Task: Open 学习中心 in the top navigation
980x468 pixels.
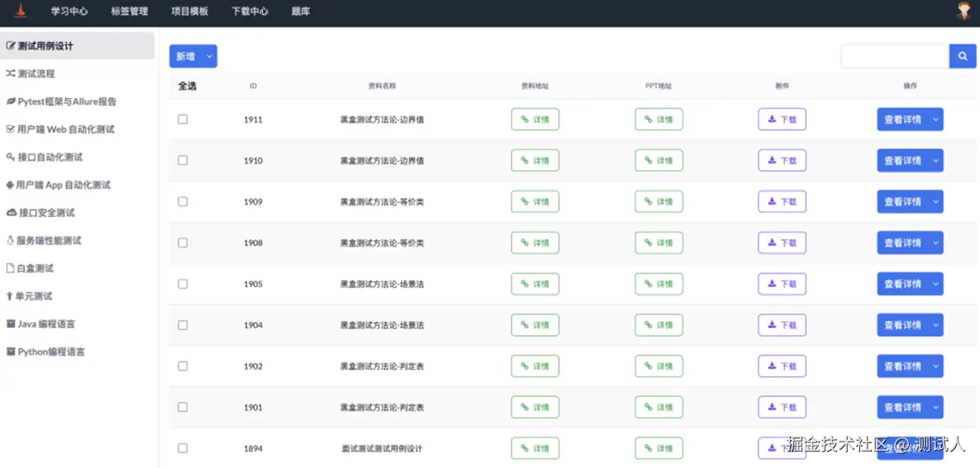Action: click(x=70, y=11)
